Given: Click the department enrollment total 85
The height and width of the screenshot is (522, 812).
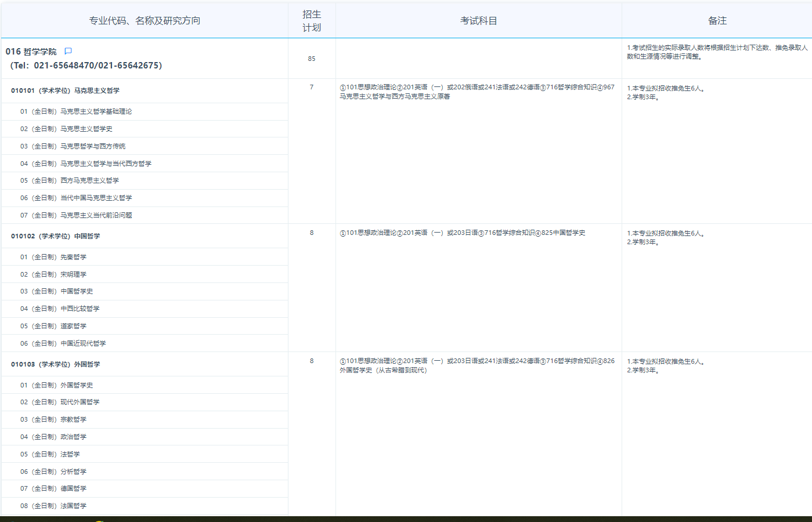Looking at the screenshot, I should (x=312, y=59).
